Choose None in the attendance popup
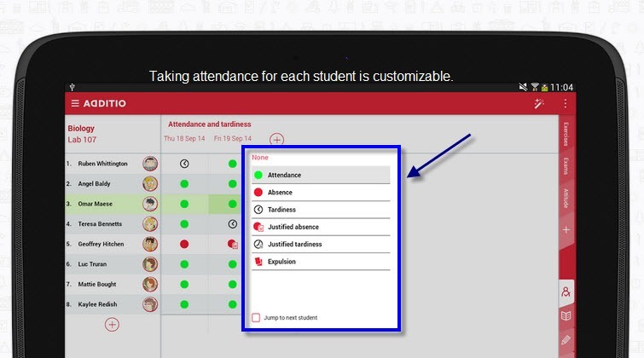644x358 pixels. click(260, 157)
